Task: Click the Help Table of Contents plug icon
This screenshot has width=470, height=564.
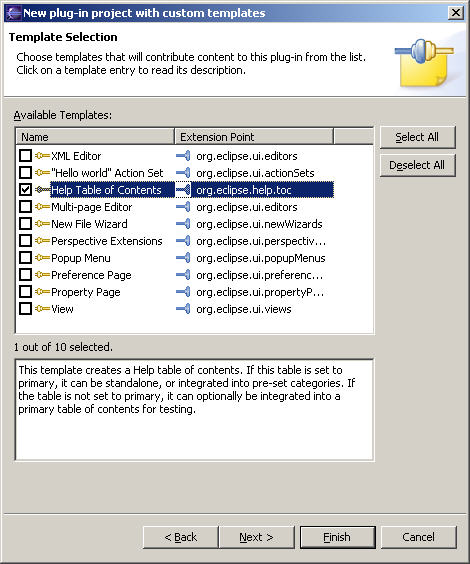Action: click(x=42, y=190)
